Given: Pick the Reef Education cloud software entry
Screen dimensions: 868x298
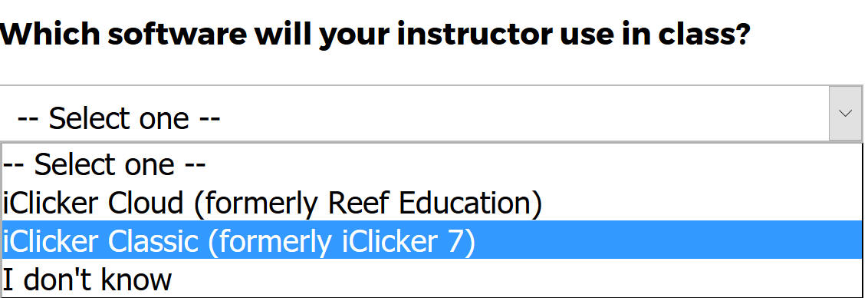Looking at the screenshot, I should [432, 202].
